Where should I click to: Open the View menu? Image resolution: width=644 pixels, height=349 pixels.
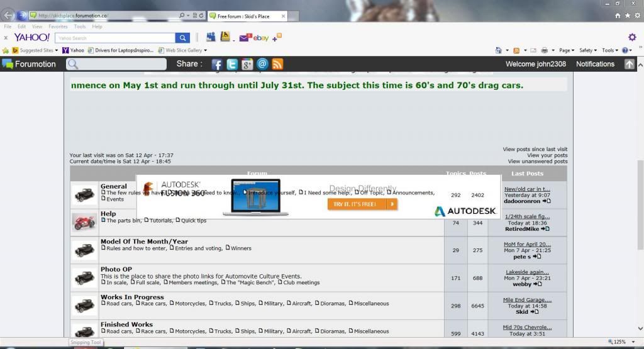tap(37, 26)
